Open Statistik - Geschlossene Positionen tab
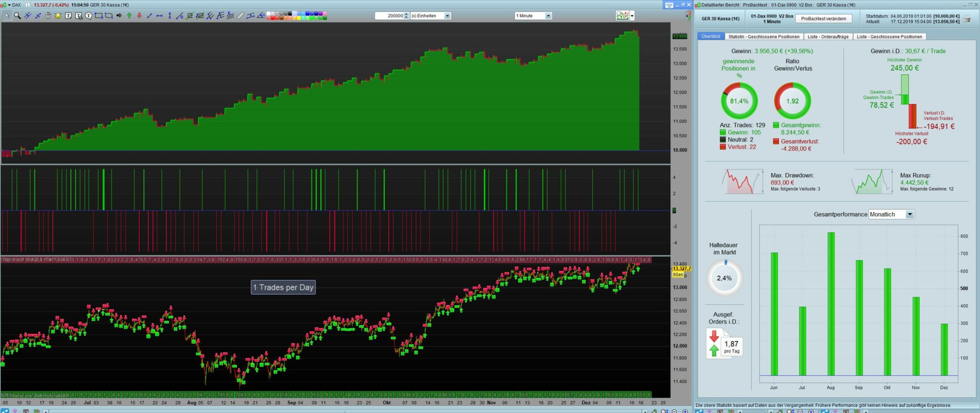 [x=764, y=36]
